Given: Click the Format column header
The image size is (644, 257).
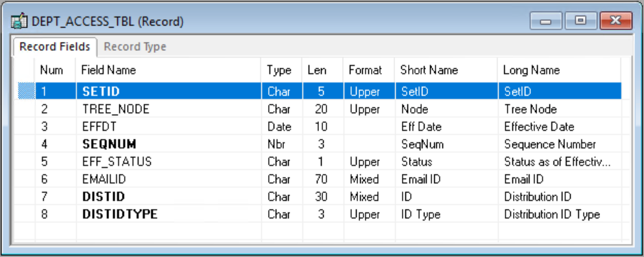Looking at the screenshot, I should (369, 70).
